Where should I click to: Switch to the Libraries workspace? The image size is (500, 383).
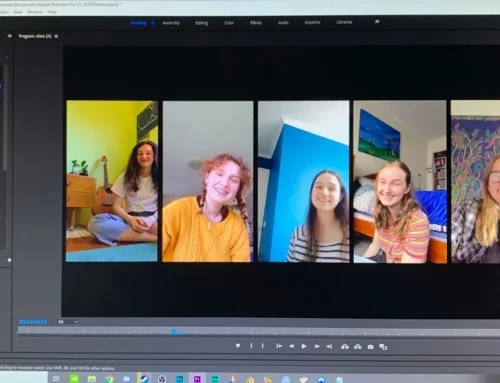(344, 22)
